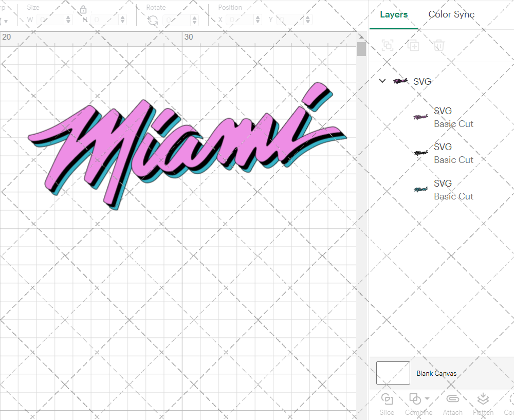Image resolution: width=514 pixels, height=420 pixels.
Task: Click the scrollbar up arrow
Action: click(361, 36)
